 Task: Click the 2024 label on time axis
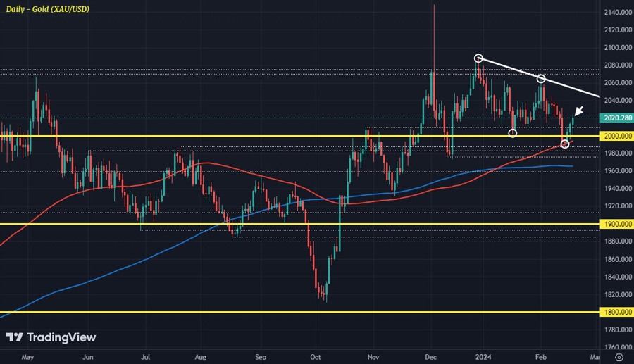click(483, 357)
